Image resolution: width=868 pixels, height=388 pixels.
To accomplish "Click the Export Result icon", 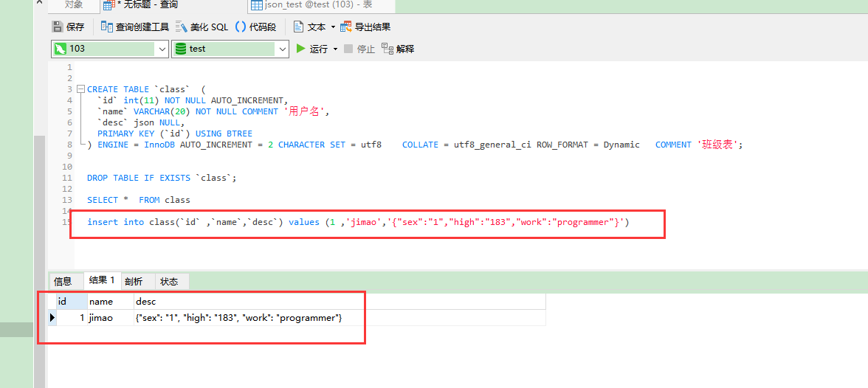I will 346,27.
